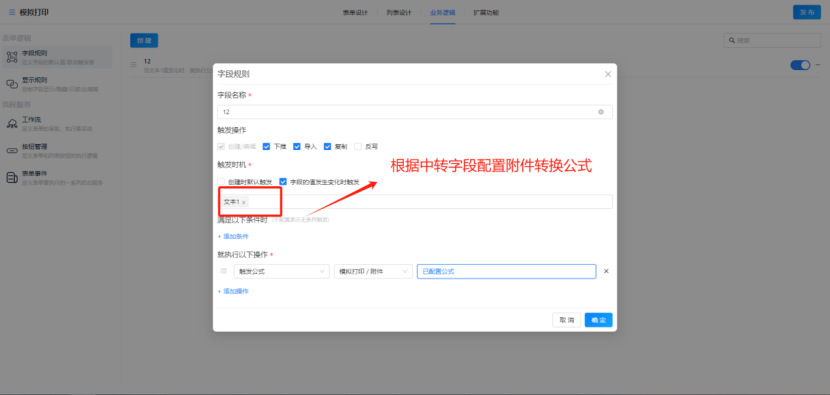The width and height of the screenshot is (830, 395).
Task: Open 字段规则 in the left sidebar
Action: [57, 57]
